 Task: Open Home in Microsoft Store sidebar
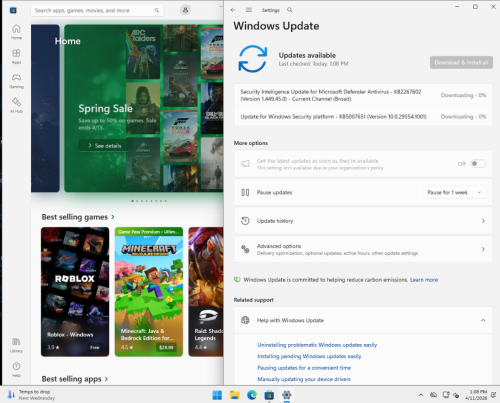(16, 32)
